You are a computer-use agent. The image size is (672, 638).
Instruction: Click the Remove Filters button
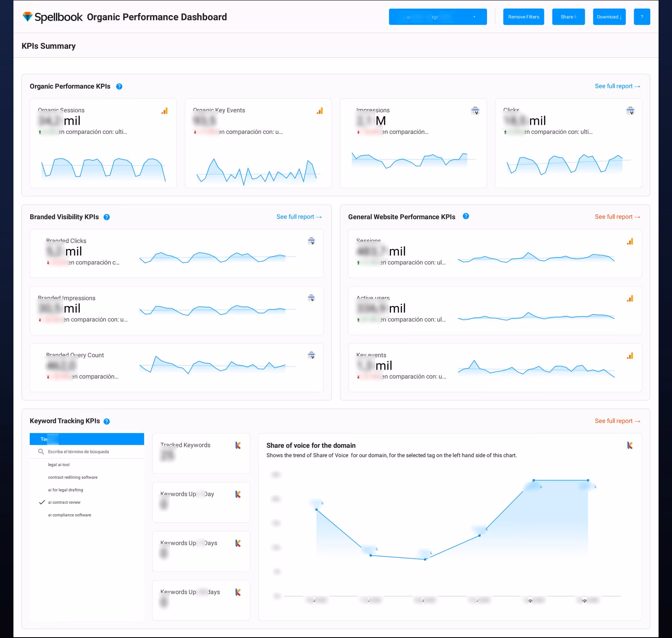524,17
